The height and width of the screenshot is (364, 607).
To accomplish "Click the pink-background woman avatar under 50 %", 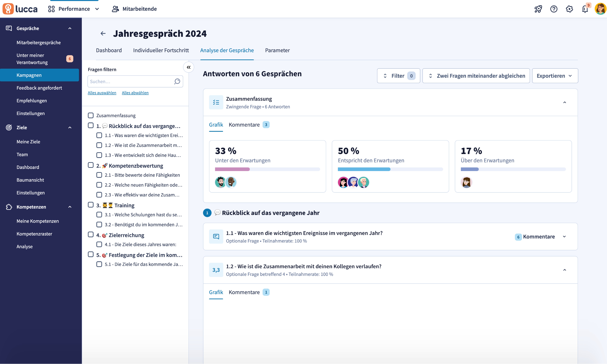I will [x=343, y=182].
